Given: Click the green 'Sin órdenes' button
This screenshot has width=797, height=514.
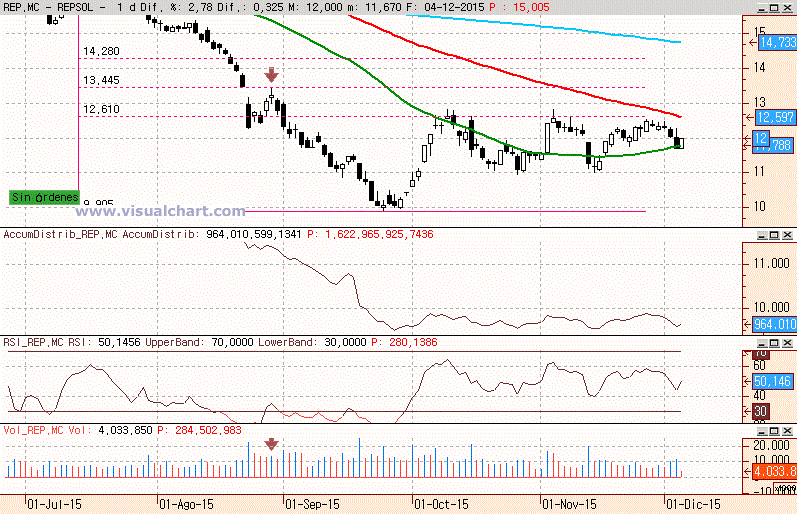Looking at the screenshot, I should 45,197.
